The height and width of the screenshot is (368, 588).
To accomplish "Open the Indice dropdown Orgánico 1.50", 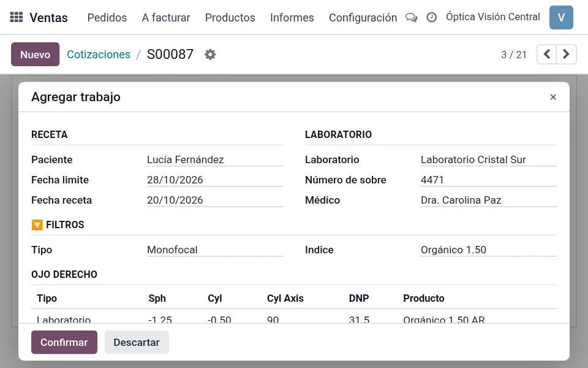I will coord(488,250).
